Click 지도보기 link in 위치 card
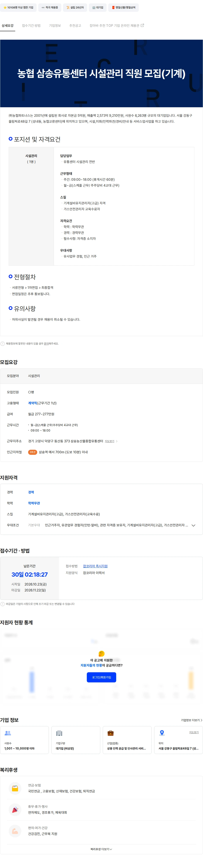 pyautogui.click(x=193, y=732)
